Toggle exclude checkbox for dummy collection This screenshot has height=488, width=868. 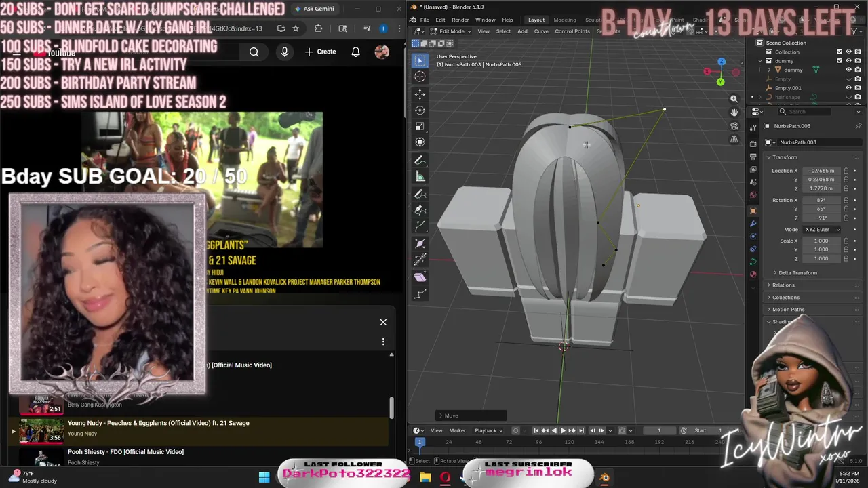pos(840,60)
